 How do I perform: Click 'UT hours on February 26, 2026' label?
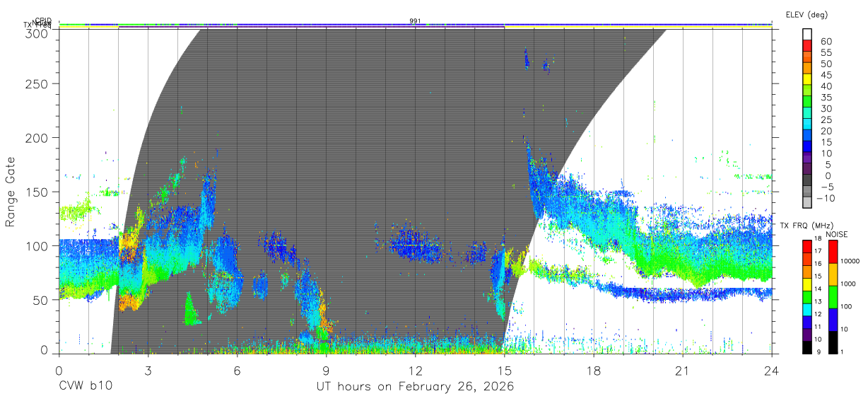(415, 387)
